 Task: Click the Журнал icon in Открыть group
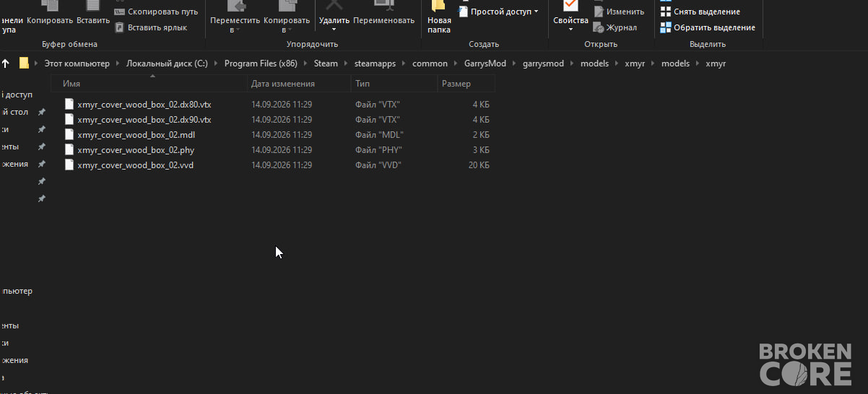coord(599,27)
